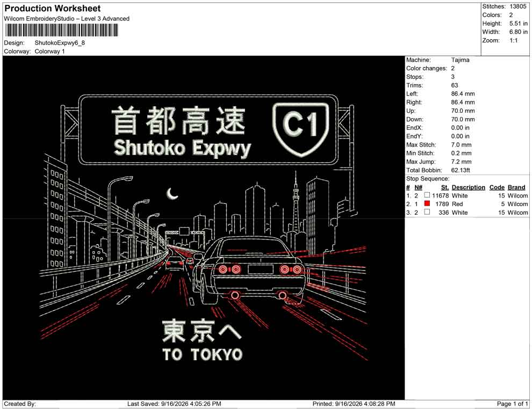Click the 'Description' column header
This screenshot has width=532, height=409.
click(468, 187)
